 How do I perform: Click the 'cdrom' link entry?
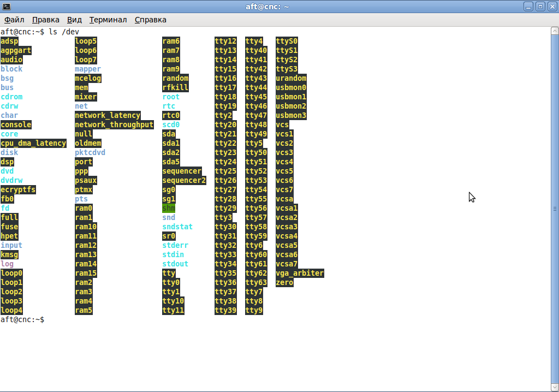pos(11,97)
